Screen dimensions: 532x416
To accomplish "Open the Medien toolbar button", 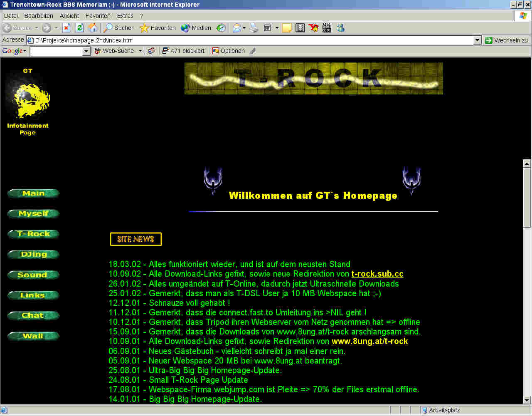I will pyautogui.click(x=196, y=28).
